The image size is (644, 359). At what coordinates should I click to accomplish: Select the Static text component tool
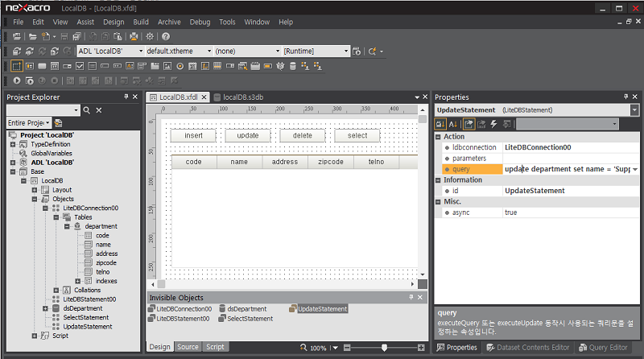tap(205, 66)
